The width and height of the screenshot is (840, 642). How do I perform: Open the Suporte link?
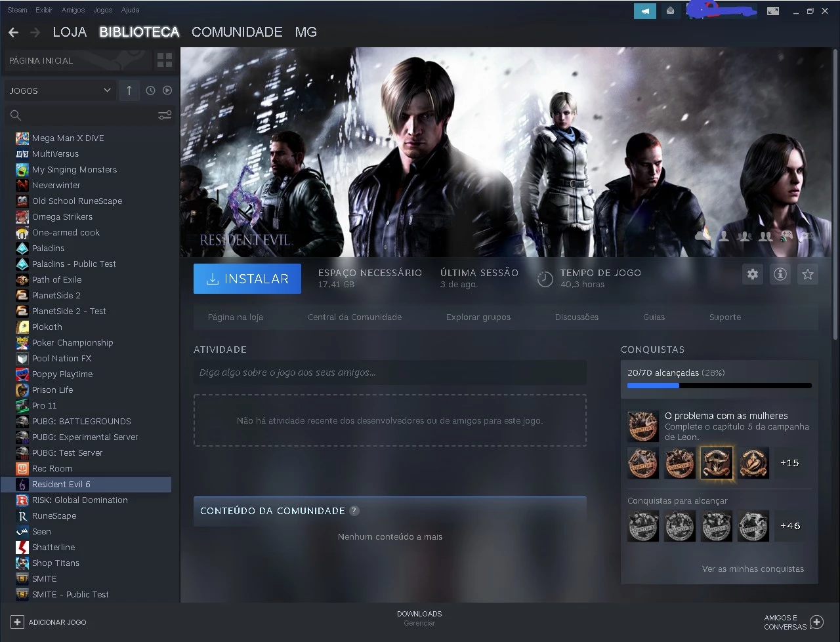[x=725, y=317]
